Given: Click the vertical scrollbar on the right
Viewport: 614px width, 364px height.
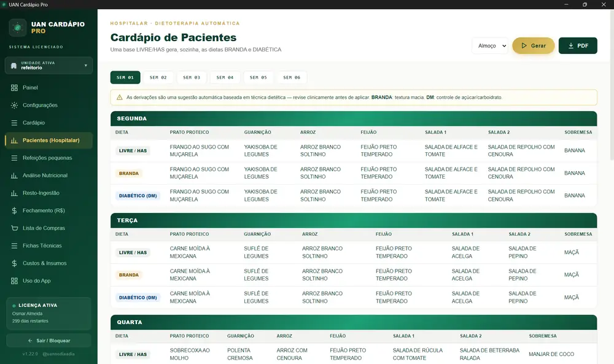Looking at the screenshot, I should tap(612, 86).
